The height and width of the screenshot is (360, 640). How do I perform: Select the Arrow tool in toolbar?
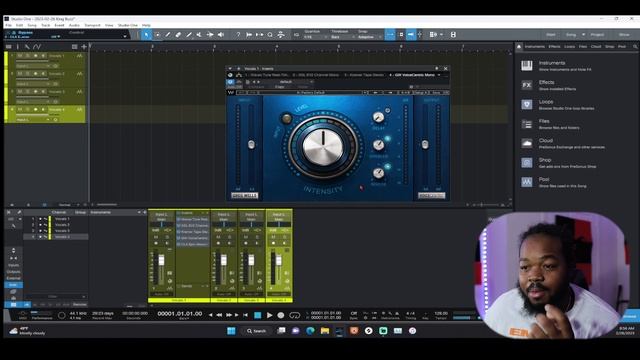pos(147,35)
